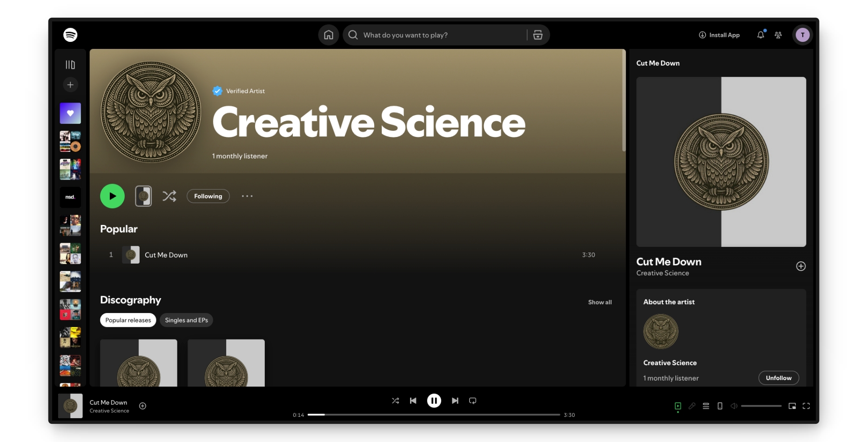This screenshot has height=442, width=868.
Task: Select the Singles and EPs filter
Action: [186, 320]
